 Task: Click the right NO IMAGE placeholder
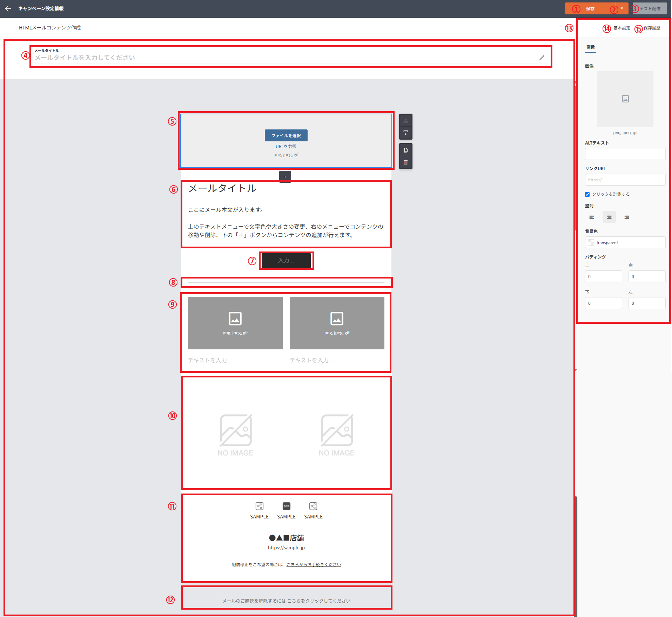pos(337,435)
